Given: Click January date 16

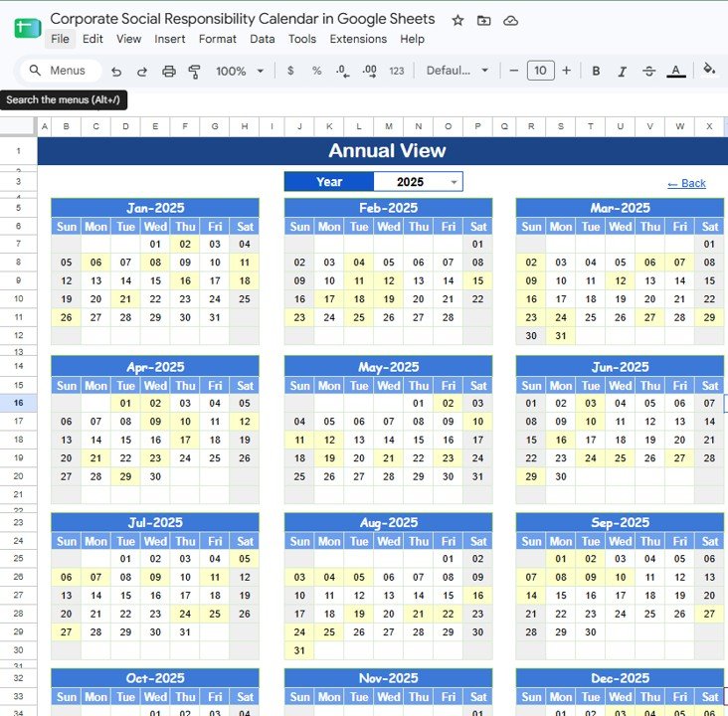Looking at the screenshot, I should click(185, 280).
